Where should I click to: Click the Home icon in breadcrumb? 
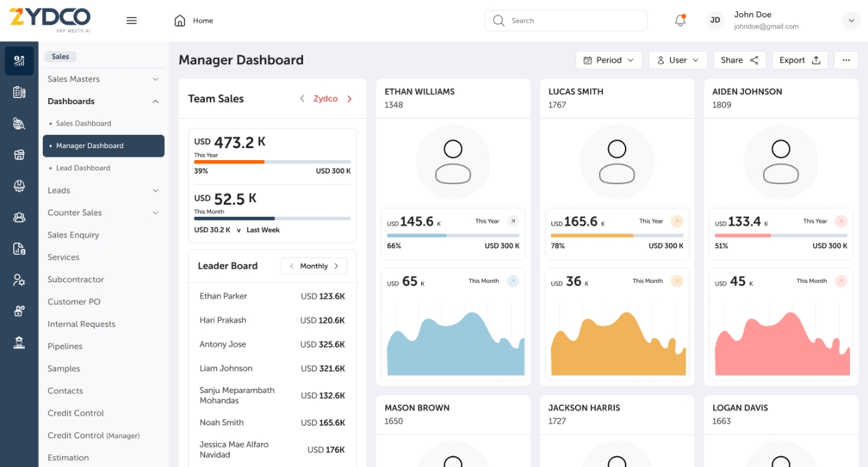click(180, 21)
